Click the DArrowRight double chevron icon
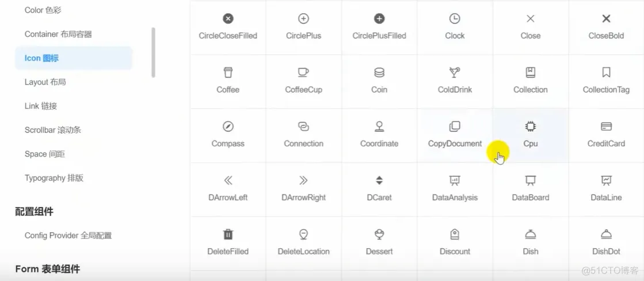 click(x=303, y=180)
